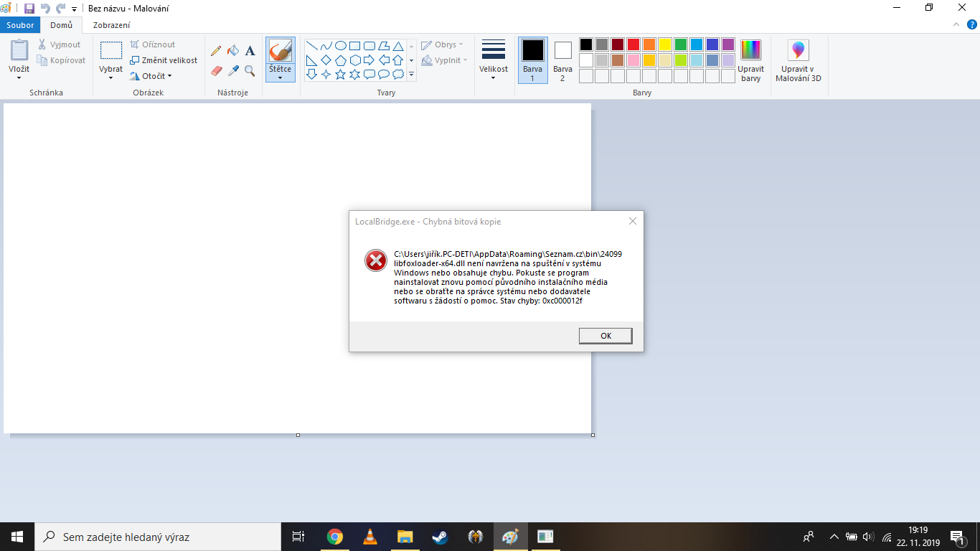Click the Vložit paste clipboard icon
Viewport: 980px width, 551px height.
[19, 51]
